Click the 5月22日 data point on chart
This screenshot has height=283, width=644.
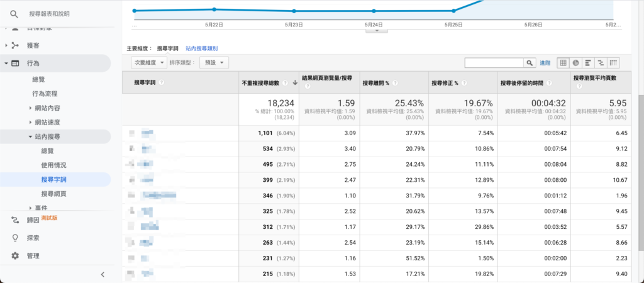point(214,9)
